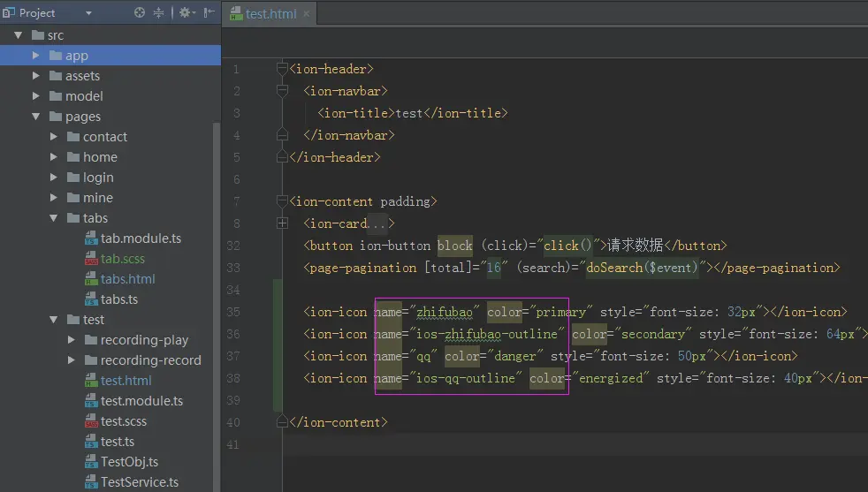This screenshot has width=868, height=492.
Task: Close the test.html editor tab
Action: coord(306,14)
